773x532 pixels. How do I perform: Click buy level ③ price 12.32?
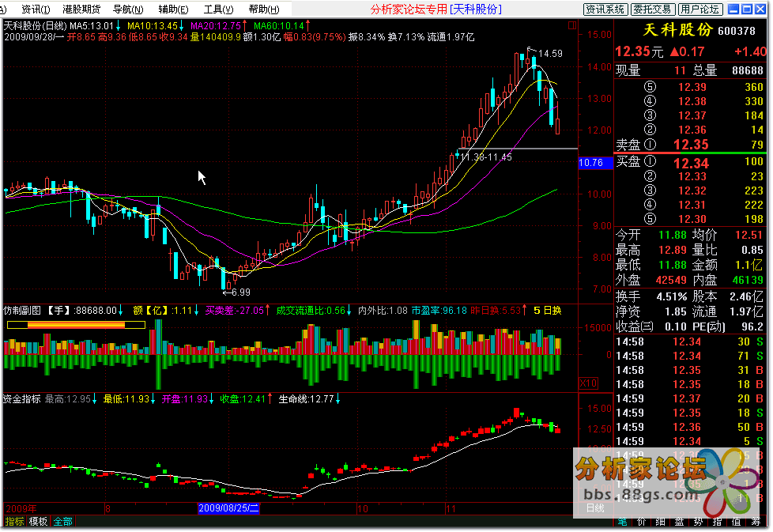pyautogui.click(x=692, y=191)
